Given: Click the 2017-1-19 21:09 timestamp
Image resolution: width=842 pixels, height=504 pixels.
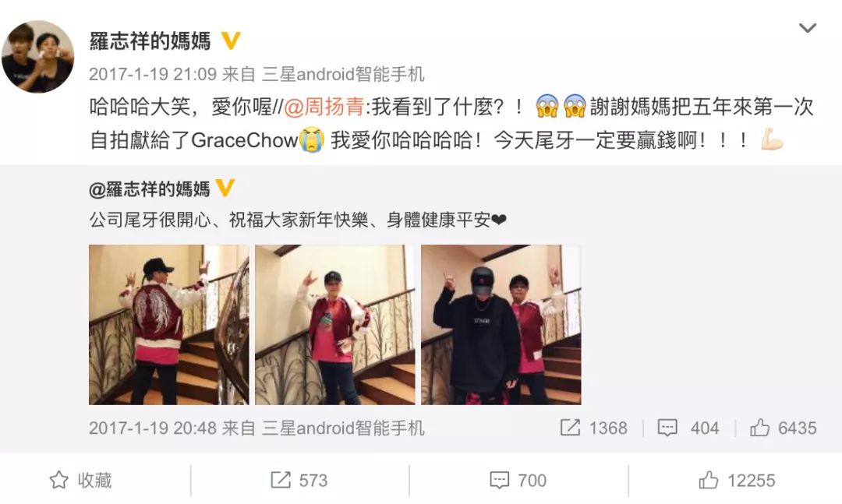Looking at the screenshot, I should coord(153,74).
